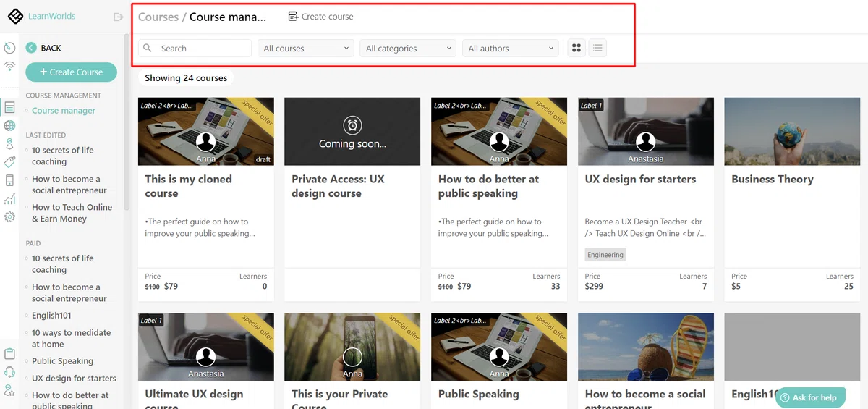Open the globe website icon in sidebar
The width and height of the screenshot is (868, 409).
[9, 126]
